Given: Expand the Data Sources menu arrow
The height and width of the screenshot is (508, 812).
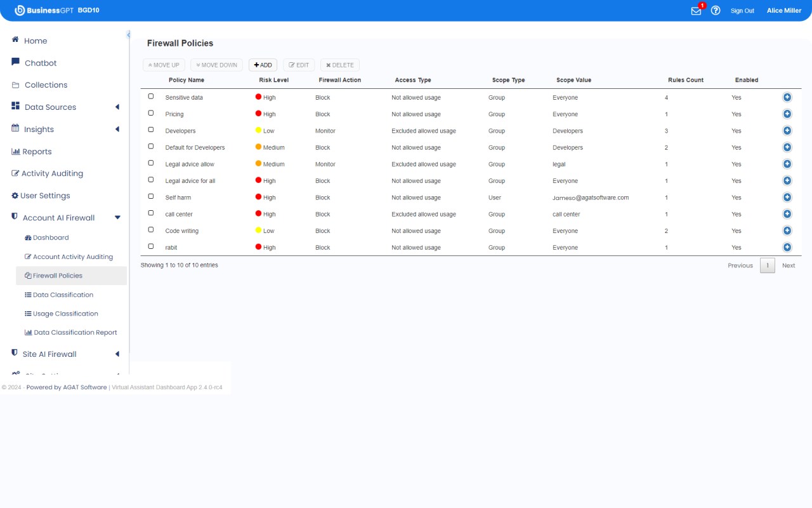Looking at the screenshot, I should click(x=117, y=107).
